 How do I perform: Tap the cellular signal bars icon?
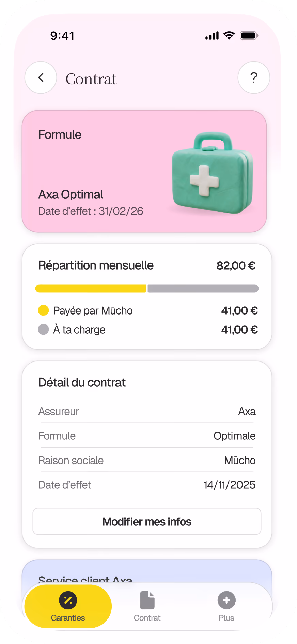(212, 36)
